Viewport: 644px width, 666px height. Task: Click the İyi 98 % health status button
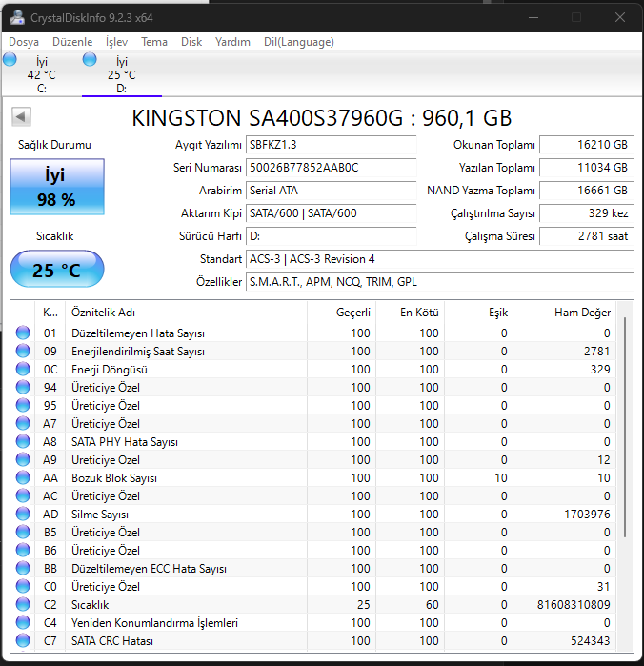[57, 187]
